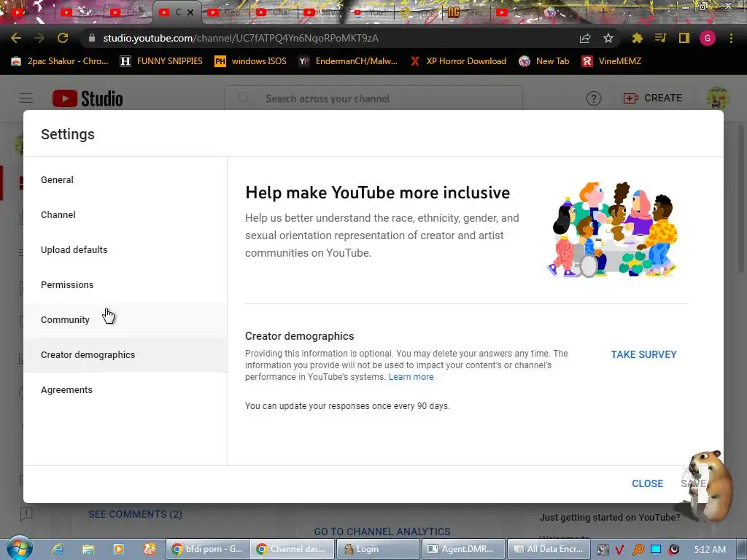Viewport: 747px width, 560px height.
Task: Click the blue monitor tray icon
Action: click(656, 549)
